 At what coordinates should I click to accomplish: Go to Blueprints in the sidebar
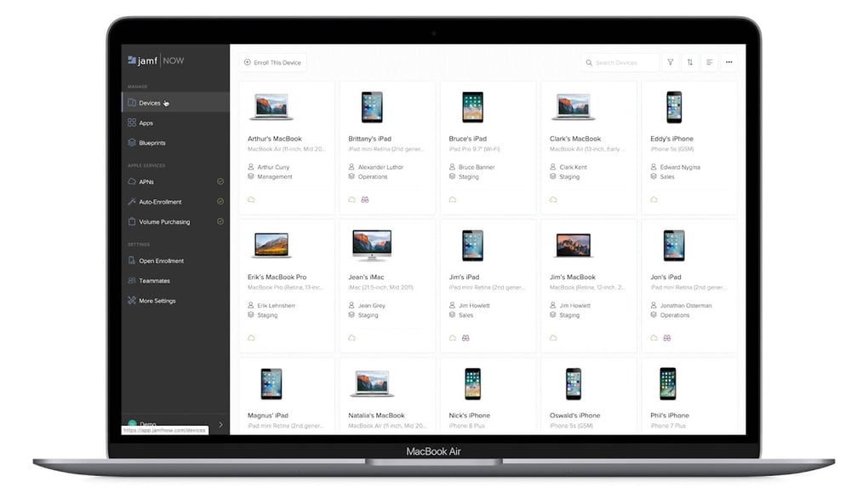(x=175, y=143)
